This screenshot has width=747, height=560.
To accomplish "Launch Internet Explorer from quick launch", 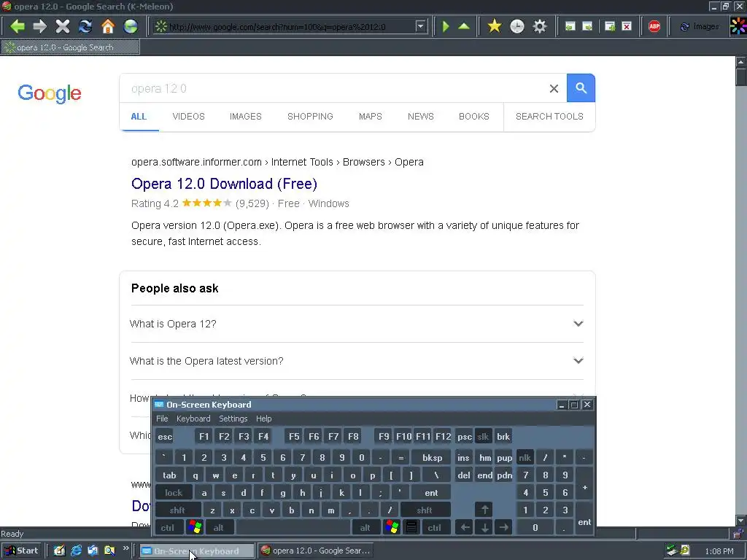I will 76,551.
